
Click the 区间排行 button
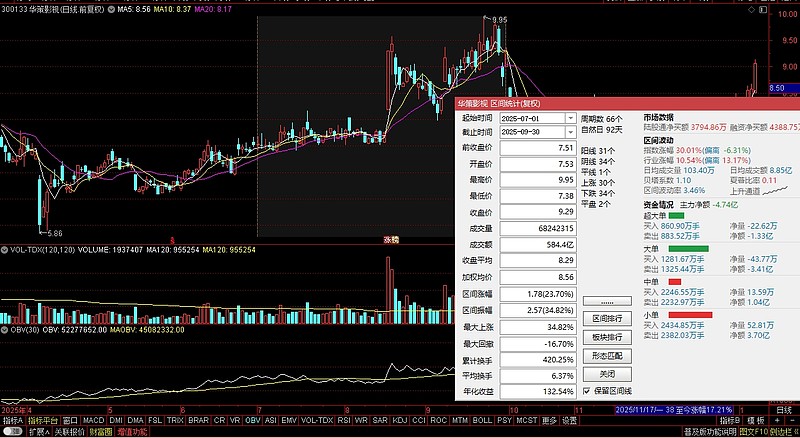click(607, 318)
